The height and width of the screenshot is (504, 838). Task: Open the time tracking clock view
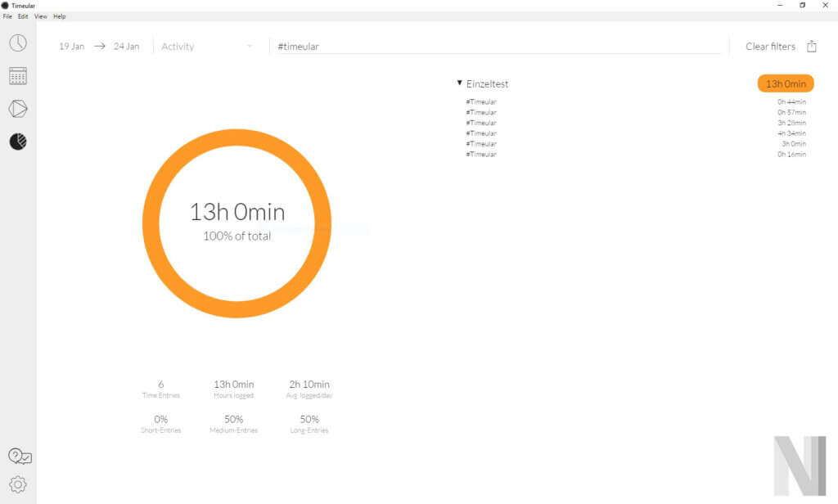coord(18,43)
